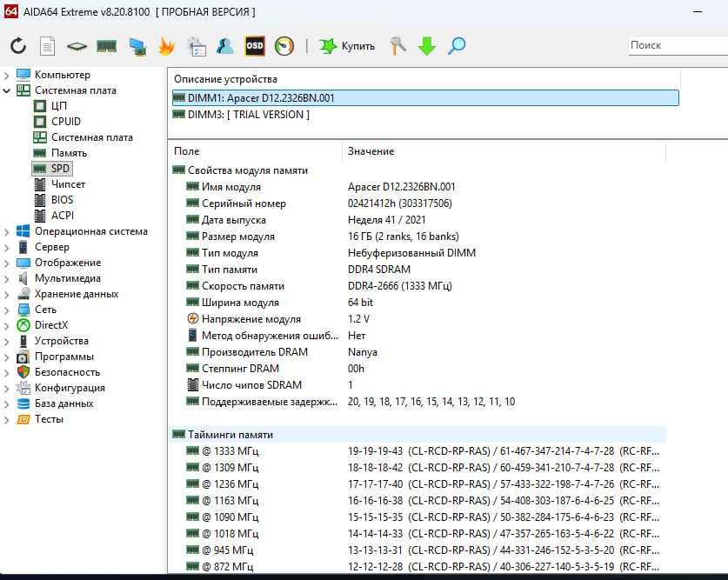Open the Report toolbar icon
This screenshot has width=728, height=580.
tap(47, 45)
